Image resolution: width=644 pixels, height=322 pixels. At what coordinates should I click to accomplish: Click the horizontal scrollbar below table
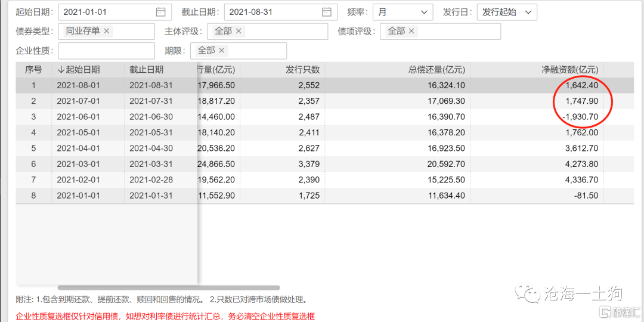(149, 287)
